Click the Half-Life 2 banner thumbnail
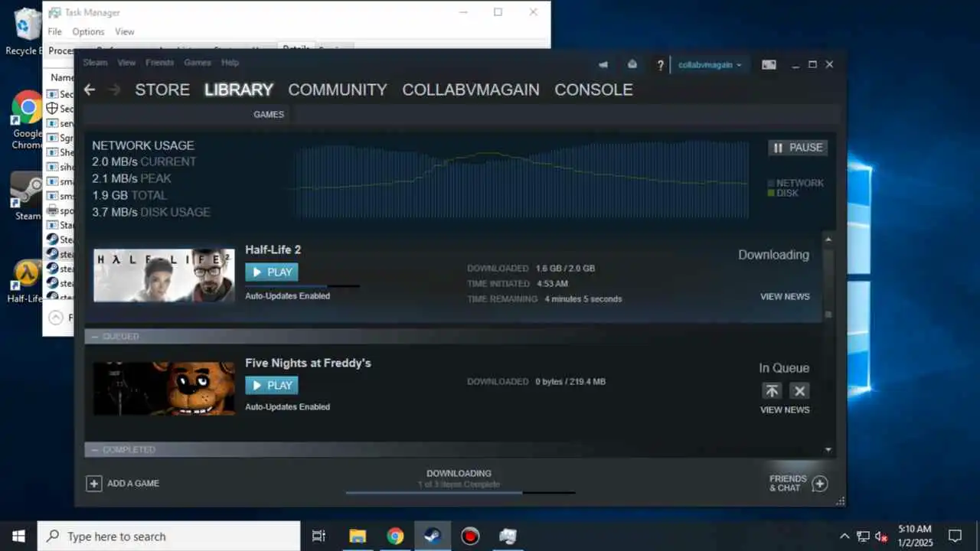This screenshot has height=551, width=980. [164, 275]
